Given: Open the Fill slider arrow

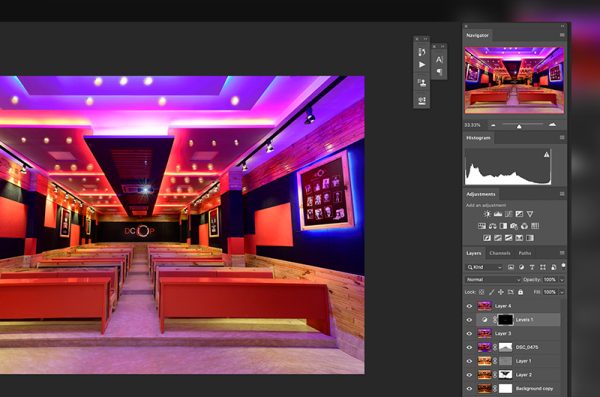Looking at the screenshot, I should [562, 292].
